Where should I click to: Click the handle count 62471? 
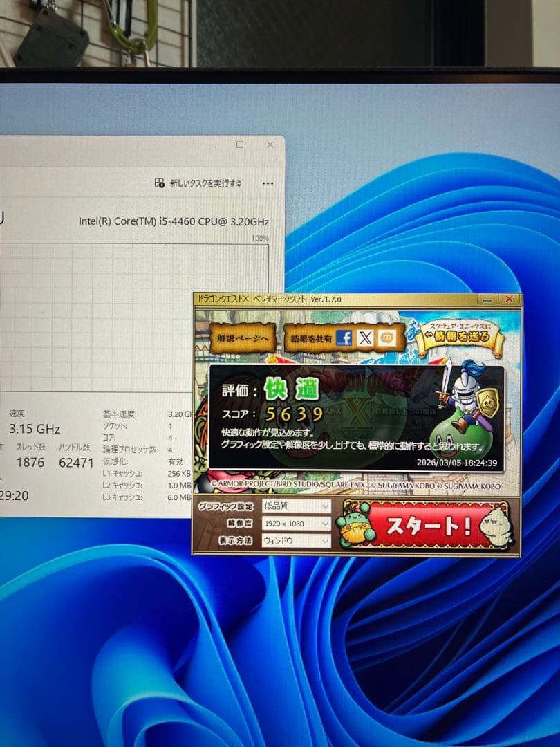pos(76,463)
